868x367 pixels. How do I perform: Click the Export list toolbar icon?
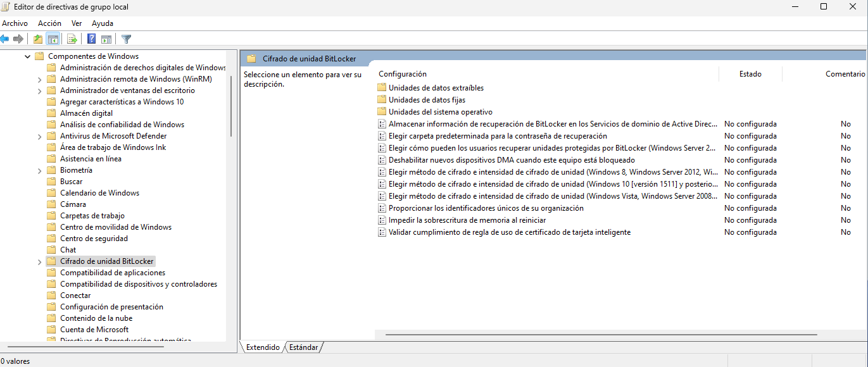point(72,39)
